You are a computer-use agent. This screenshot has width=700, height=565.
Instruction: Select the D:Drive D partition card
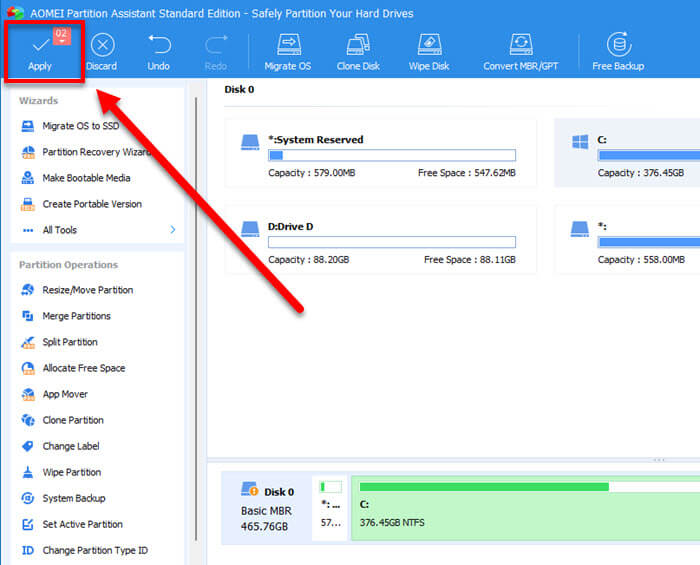381,240
